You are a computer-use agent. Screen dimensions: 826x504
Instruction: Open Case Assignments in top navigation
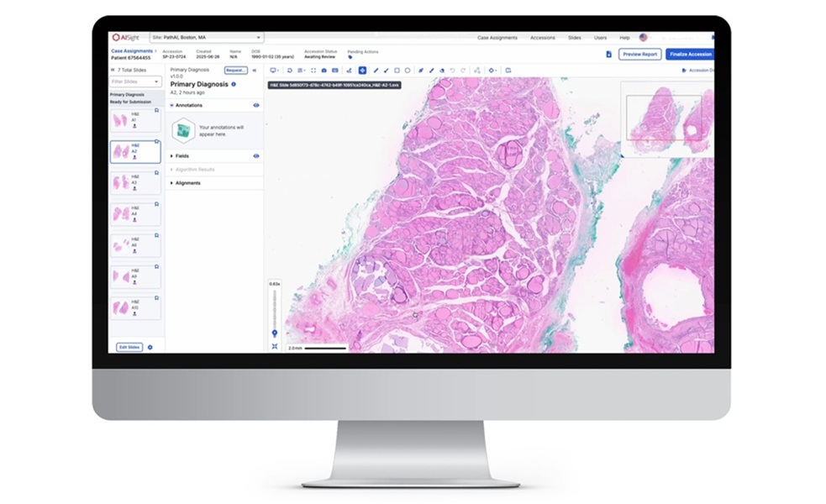click(497, 38)
